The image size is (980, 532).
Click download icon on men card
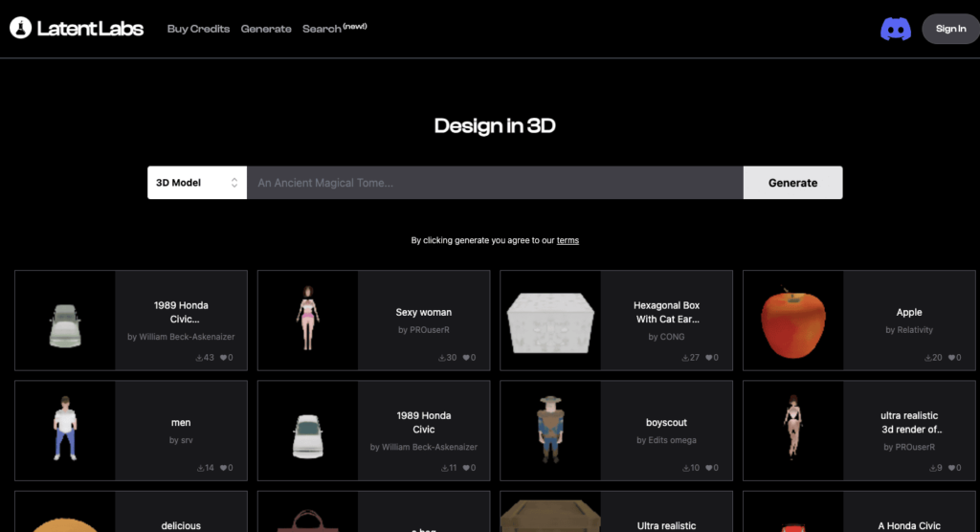coord(200,468)
